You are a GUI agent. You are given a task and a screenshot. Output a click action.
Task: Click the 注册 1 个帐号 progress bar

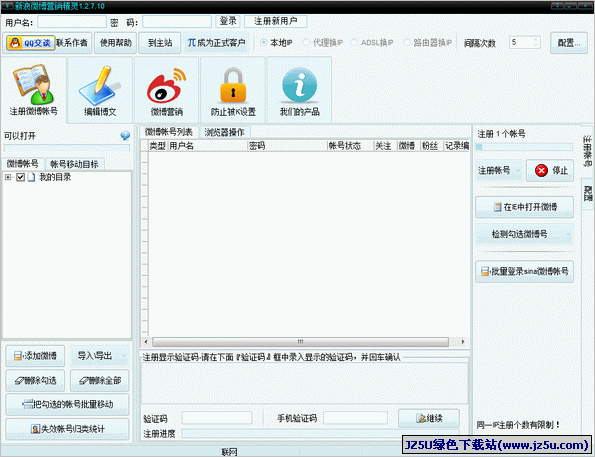point(524,147)
